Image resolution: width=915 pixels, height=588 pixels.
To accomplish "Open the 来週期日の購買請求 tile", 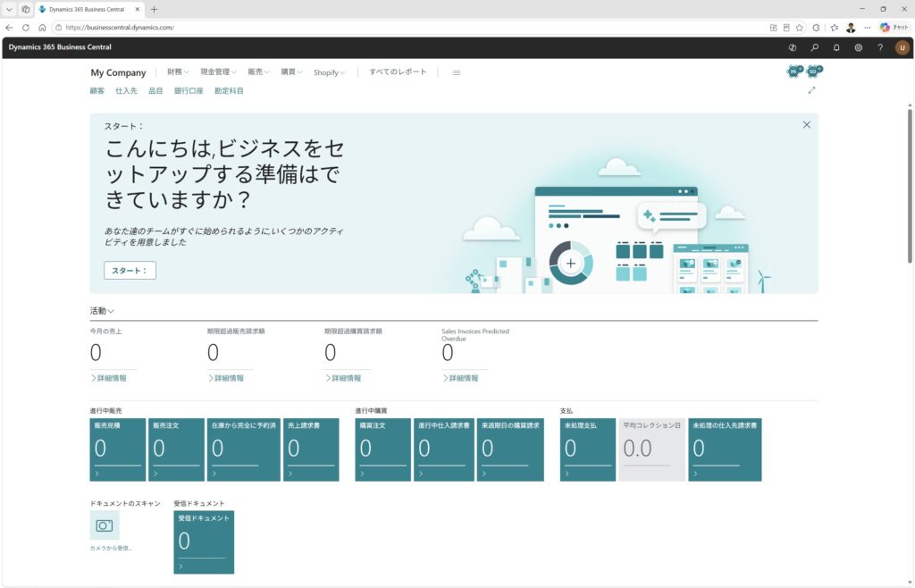I will (510, 449).
